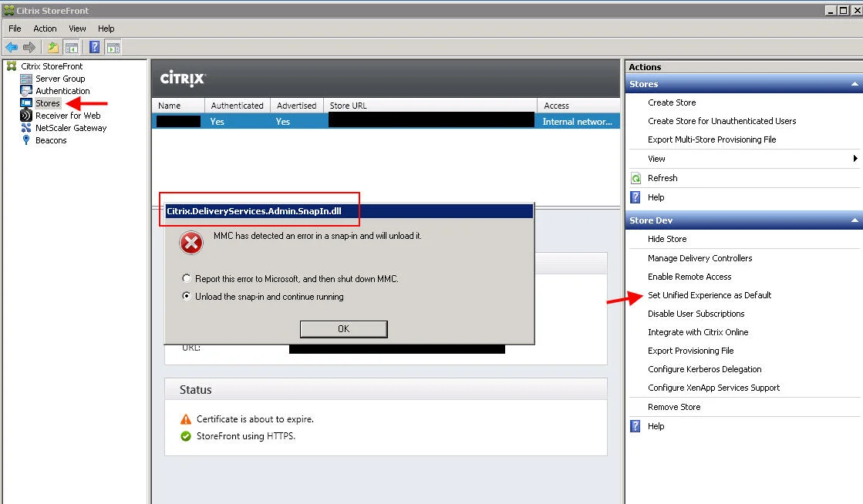Click the Up one level folder icon

click(53, 47)
